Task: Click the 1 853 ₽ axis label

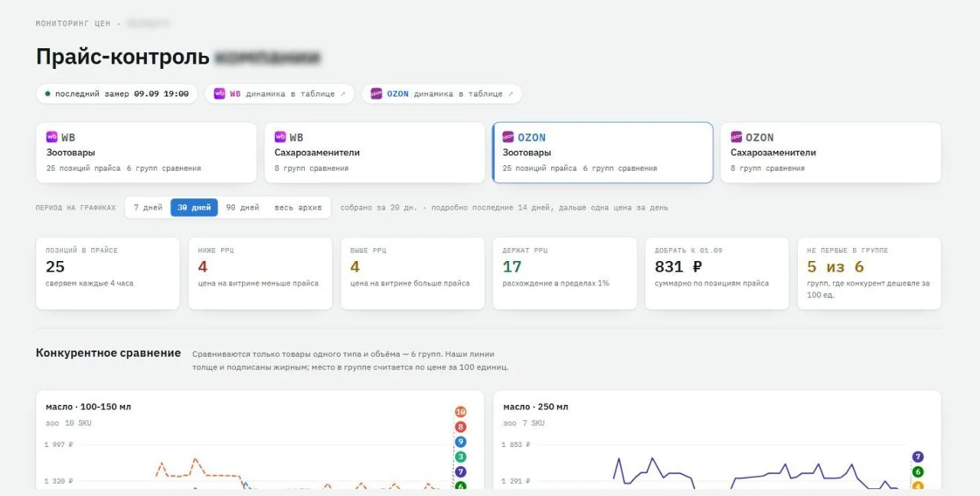Action: 517,445
